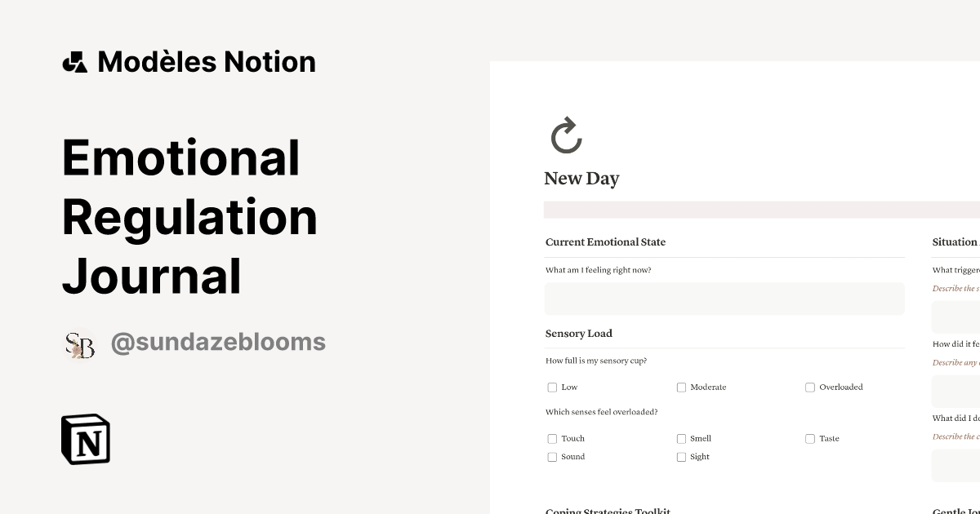Mark Sound as an overloaded sense
980x514 pixels.
(552, 457)
